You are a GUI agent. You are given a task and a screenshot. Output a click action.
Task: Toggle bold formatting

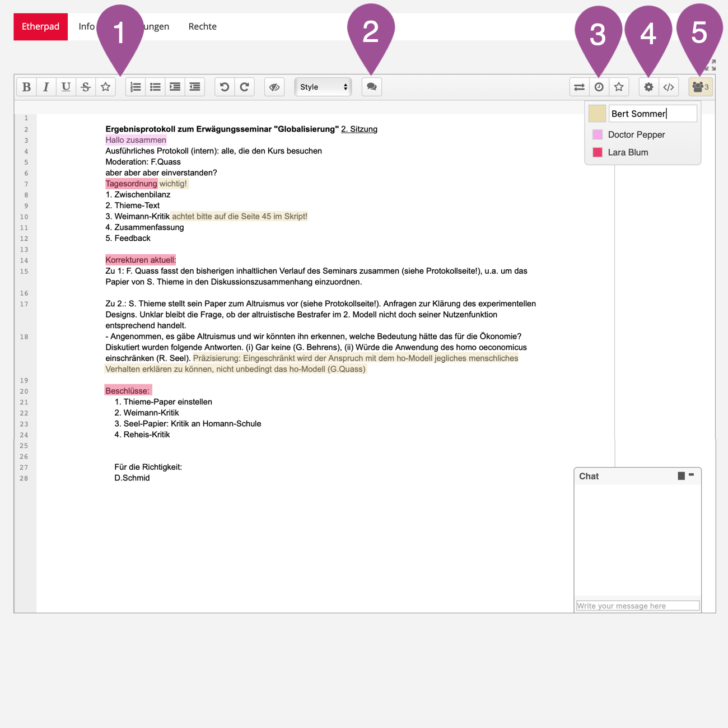[x=26, y=87]
